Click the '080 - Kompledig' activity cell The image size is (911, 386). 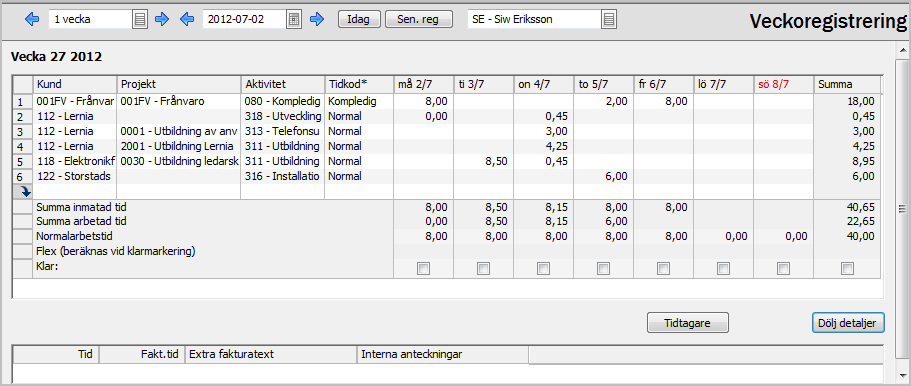[x=282, y=101]
